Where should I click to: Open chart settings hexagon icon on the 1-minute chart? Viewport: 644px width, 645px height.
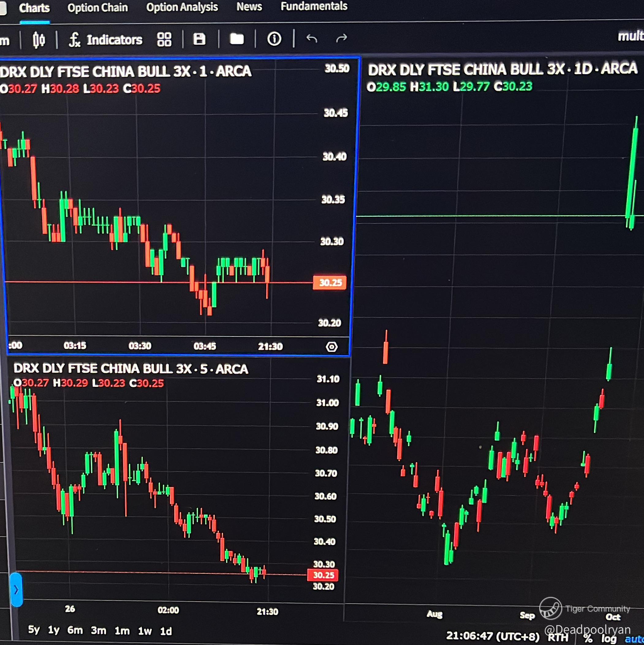[x=331, y=347]
